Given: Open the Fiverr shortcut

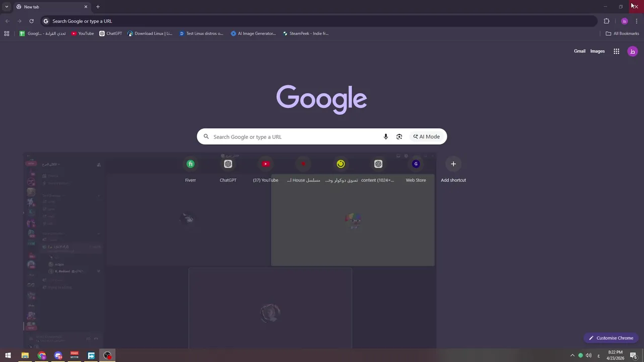Looking at the screenshot, I should (190, 170).
